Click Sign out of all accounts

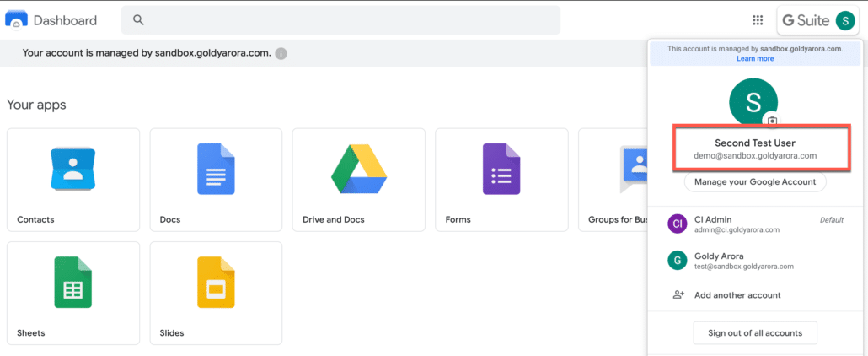pos(755,333)
